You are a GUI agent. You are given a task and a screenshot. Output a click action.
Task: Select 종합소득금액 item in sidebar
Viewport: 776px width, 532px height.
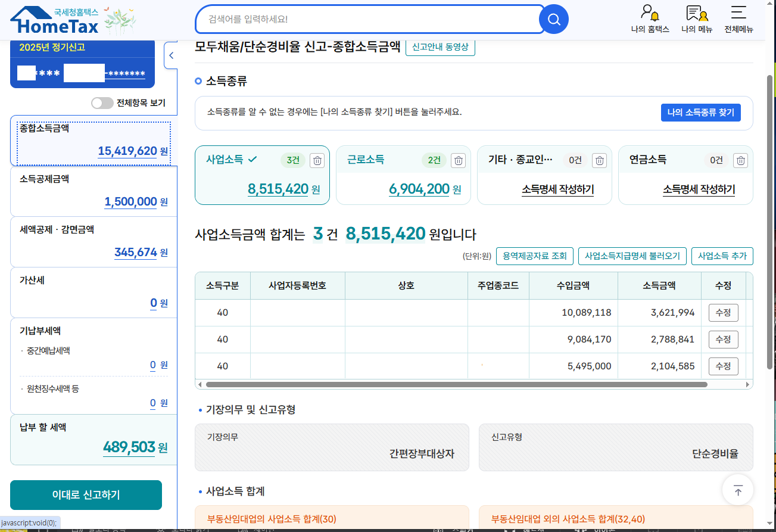tap(94, 141)
